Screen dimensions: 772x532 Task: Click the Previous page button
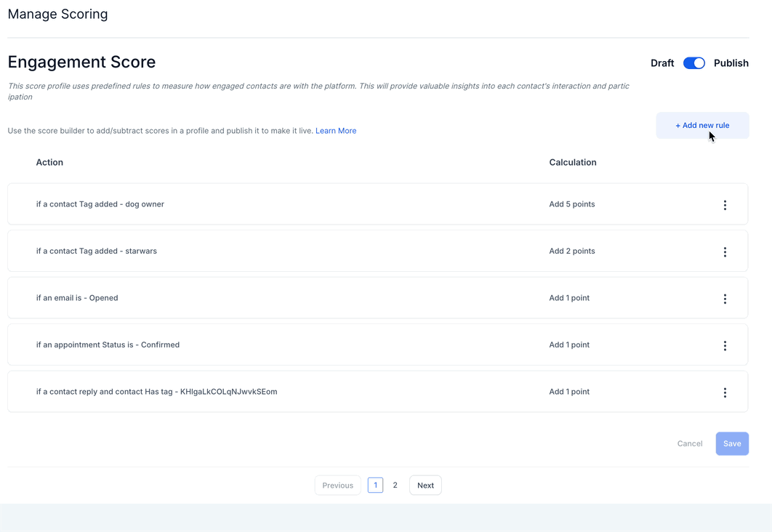338,485
